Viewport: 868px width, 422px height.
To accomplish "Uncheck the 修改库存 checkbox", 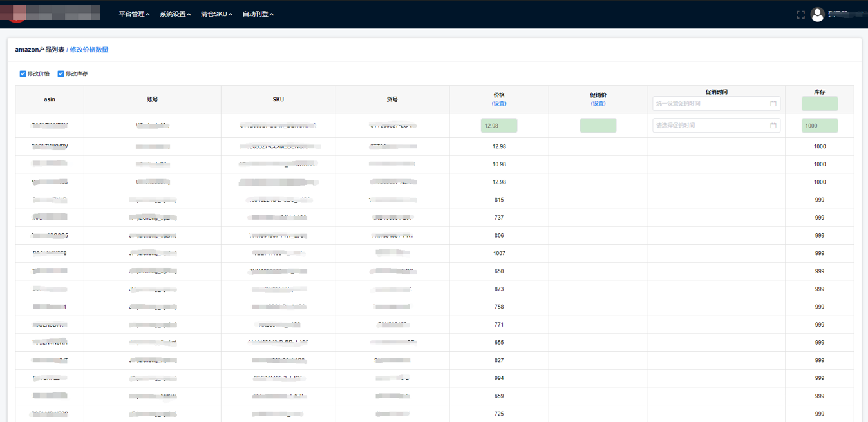I will 61,74.
